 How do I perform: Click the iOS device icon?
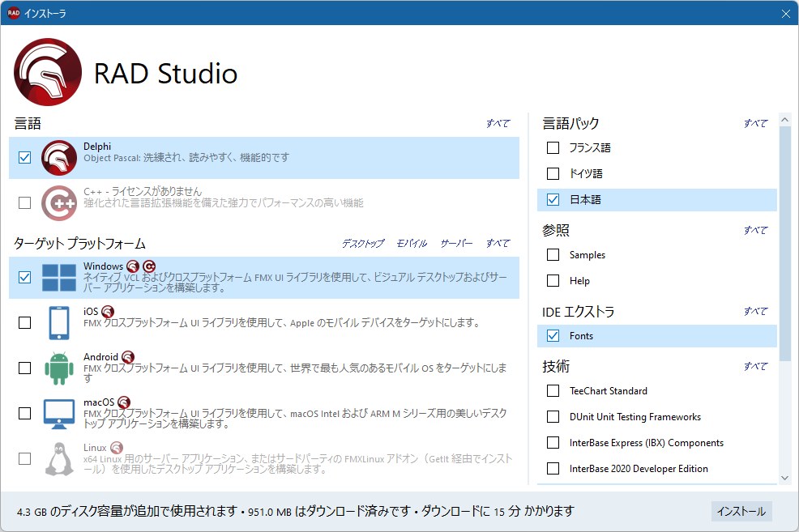59,321
